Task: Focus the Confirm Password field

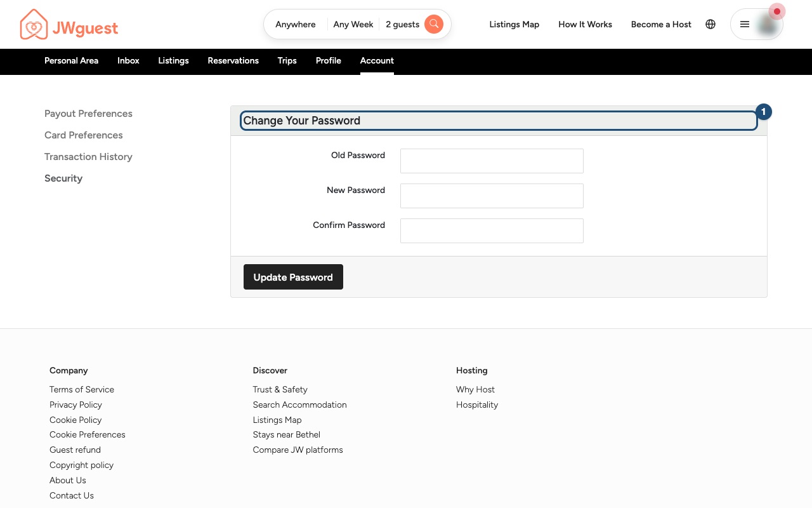Action: click(492, 231)
